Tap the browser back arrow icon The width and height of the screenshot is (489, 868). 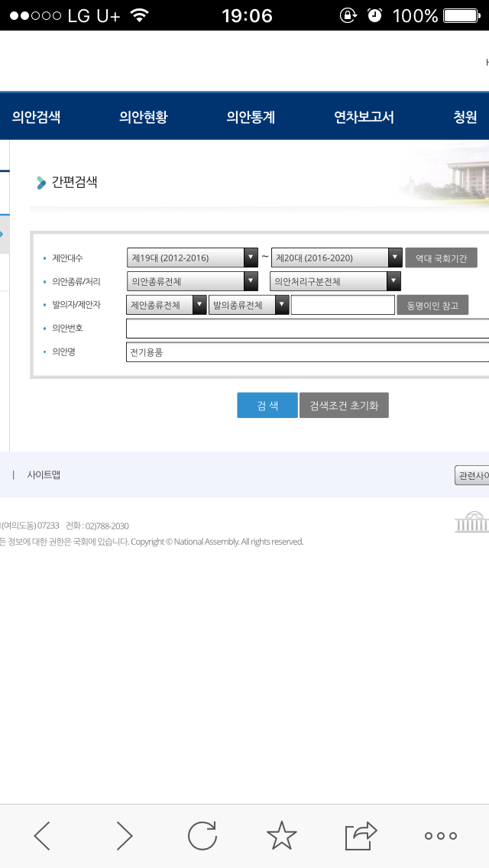pyautogui.click(x=43, y=836)
